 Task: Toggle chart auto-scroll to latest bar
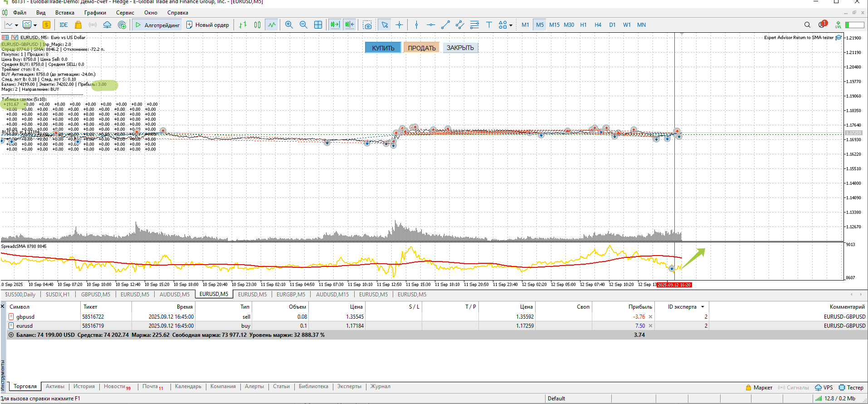coord(335,25)
